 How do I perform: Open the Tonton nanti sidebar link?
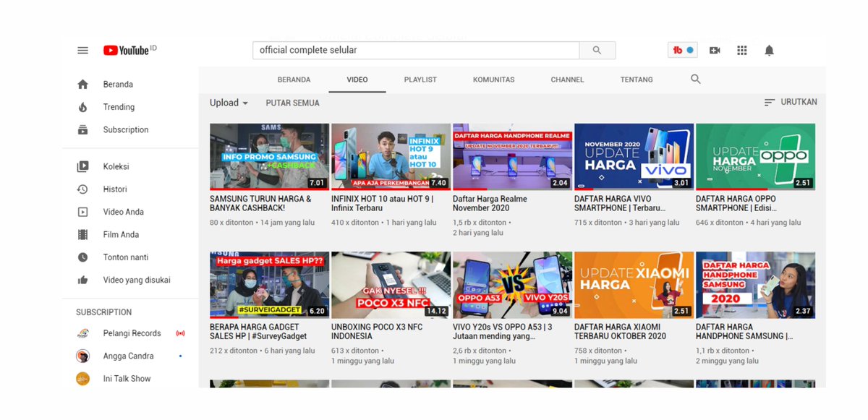[x=126, y=257]
